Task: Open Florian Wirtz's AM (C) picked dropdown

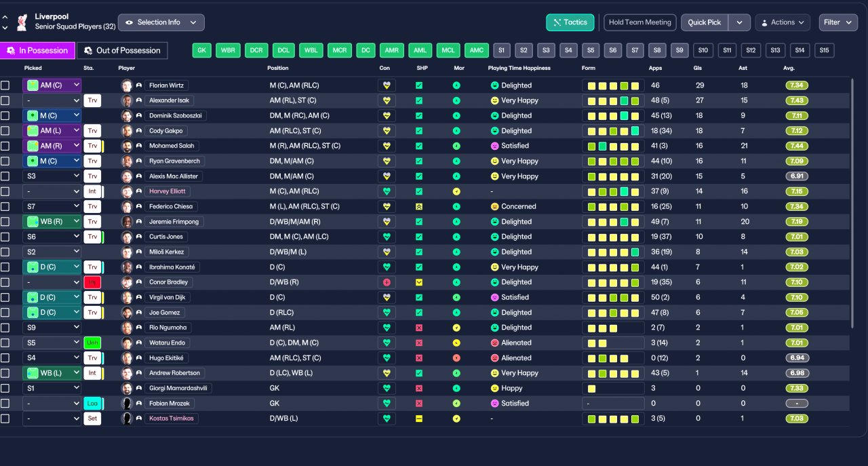Action: click(x=52, y=85)
